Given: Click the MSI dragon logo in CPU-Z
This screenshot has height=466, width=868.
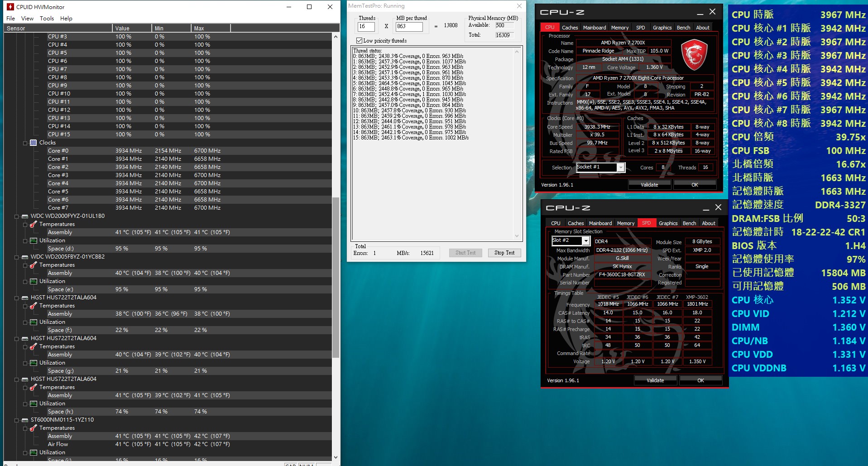Looking at the screenshot, I should pyautogui.click(x=694, y=54).
